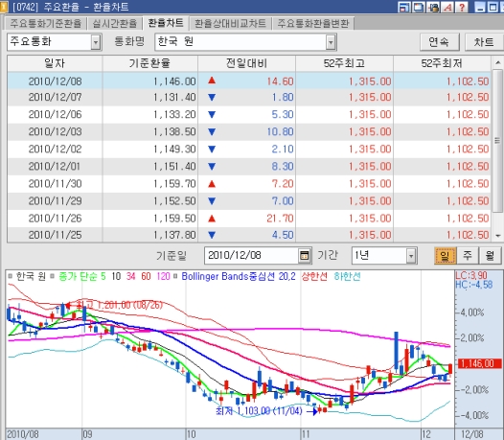This screenshot has height=440, width=504.
Task: Select the 일 daily period toggle
Action: [445, 256]
